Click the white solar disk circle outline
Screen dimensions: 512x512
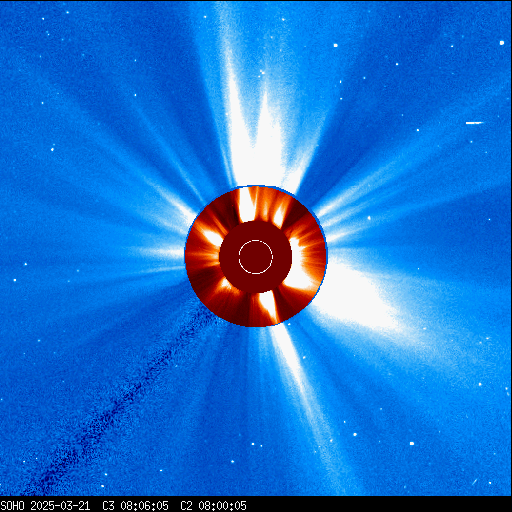256,257
